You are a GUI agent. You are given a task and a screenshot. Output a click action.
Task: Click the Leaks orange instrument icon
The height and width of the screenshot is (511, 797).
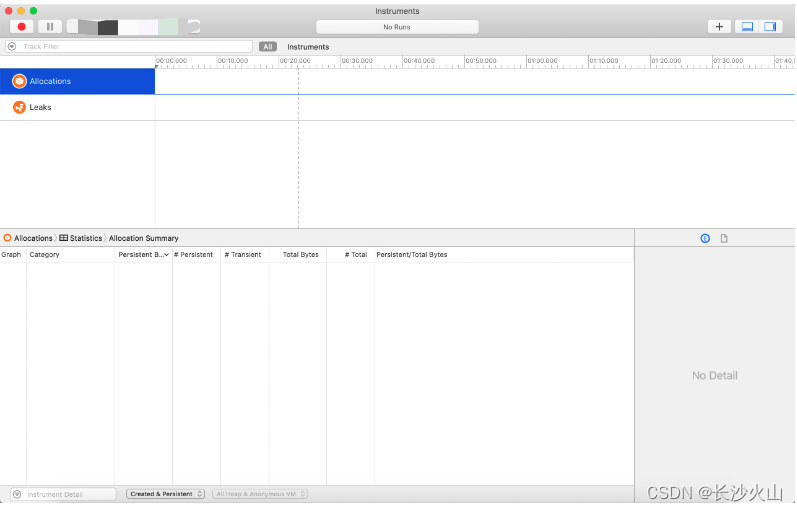point(19,107)
